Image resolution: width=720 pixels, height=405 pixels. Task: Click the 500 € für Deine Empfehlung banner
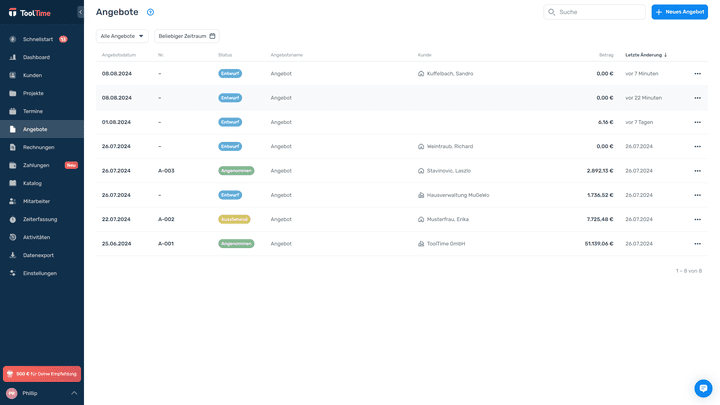click(42, 373)
